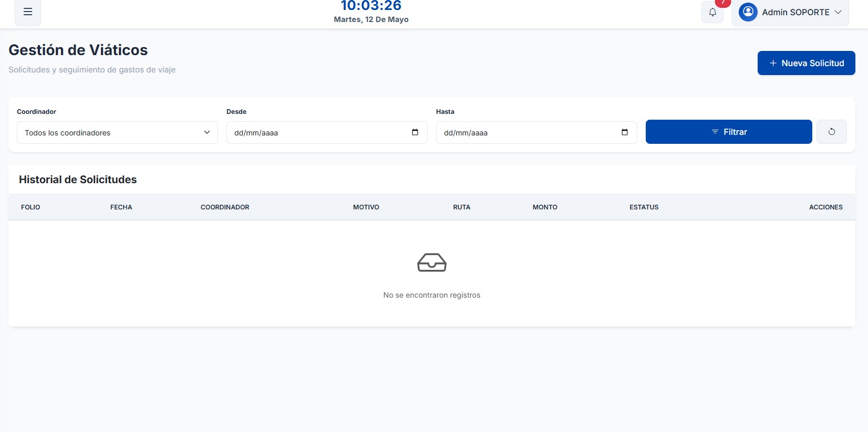Sort by the FECHA column header

pos(121,207)
